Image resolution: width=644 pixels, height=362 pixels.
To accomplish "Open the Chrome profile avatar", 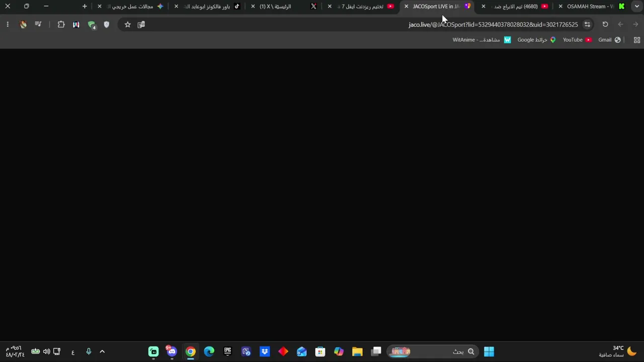I will click(x=23, y=24).
